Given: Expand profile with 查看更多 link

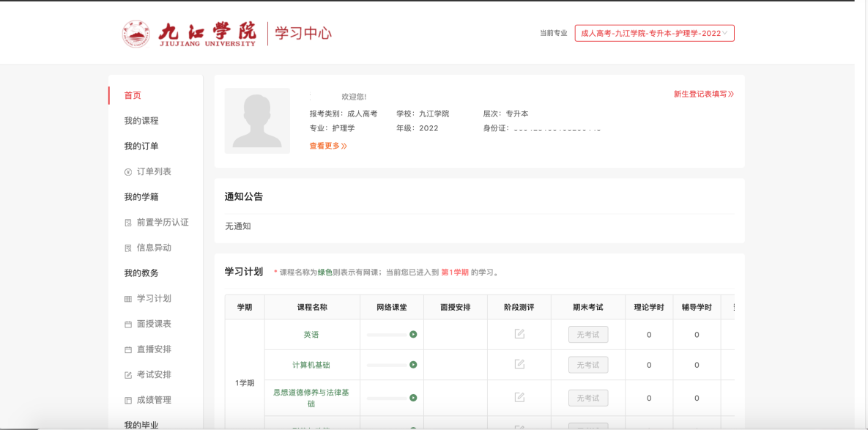Looking at the screenshot, I should [327, 146].
